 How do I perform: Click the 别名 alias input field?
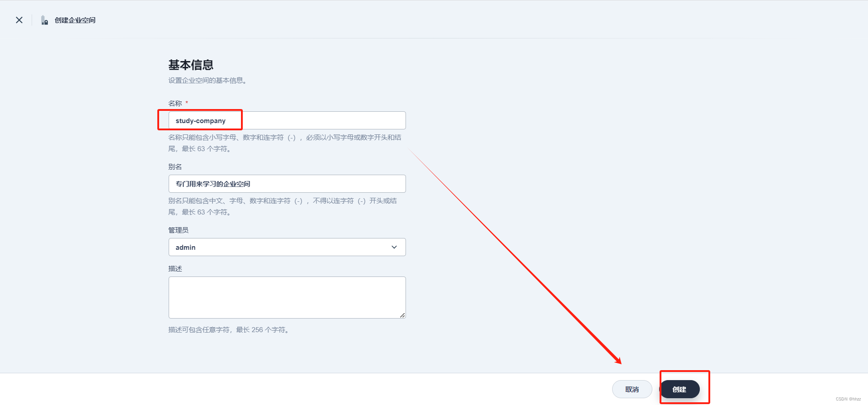[x=287, y=184]
